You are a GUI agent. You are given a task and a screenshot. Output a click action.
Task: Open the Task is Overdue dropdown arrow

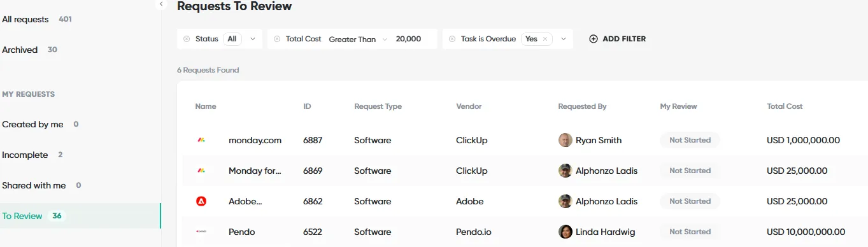(x=564, y=39)
